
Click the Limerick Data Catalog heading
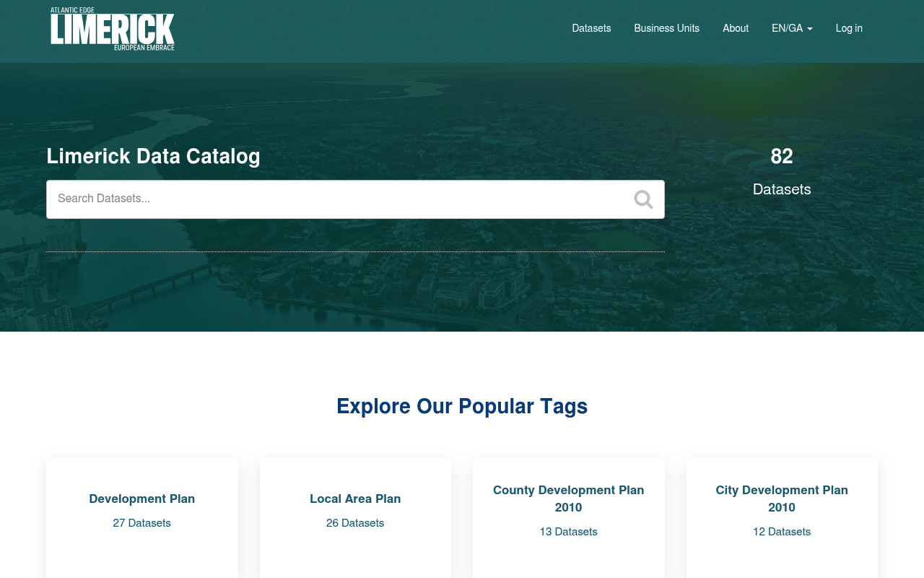tap(153, 156)
